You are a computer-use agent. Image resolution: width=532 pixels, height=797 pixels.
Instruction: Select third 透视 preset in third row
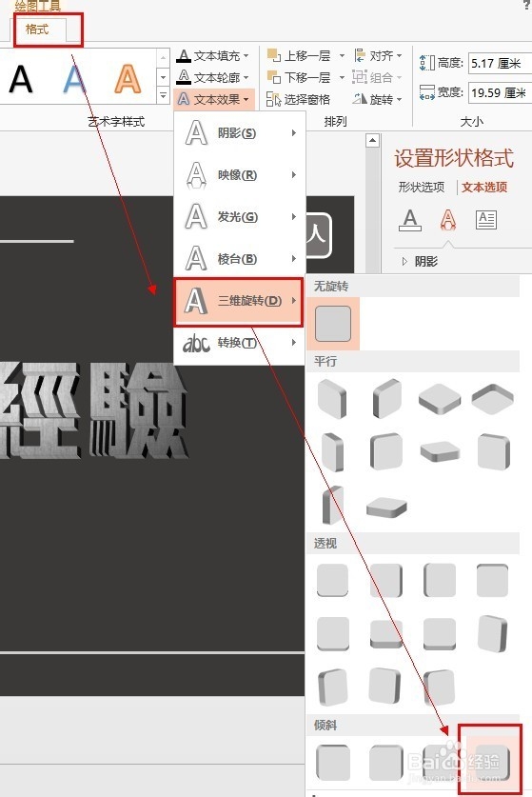pos(439,687)
